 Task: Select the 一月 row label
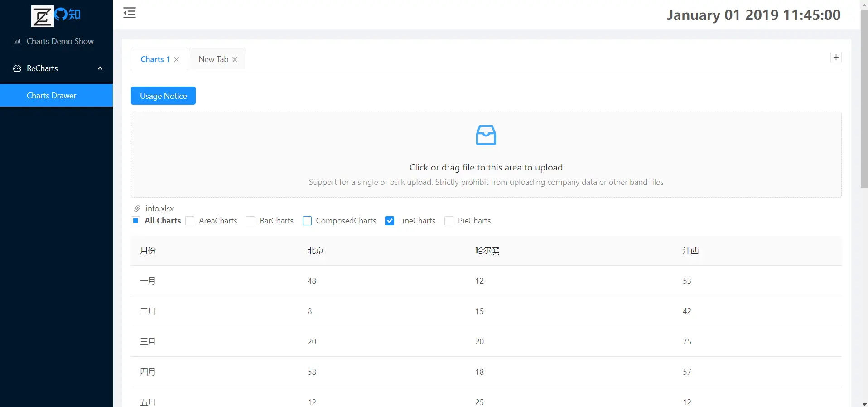[148, 281]
